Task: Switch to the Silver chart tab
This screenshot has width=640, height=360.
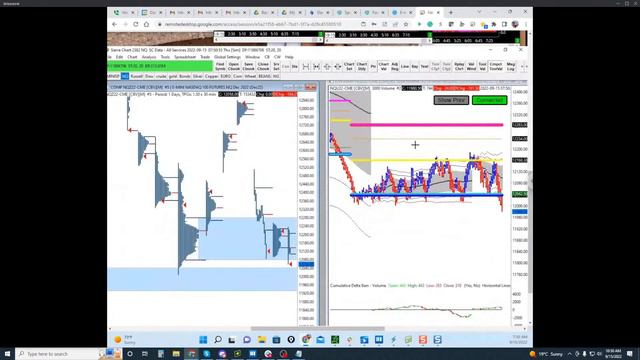Action: pos(198,76)
